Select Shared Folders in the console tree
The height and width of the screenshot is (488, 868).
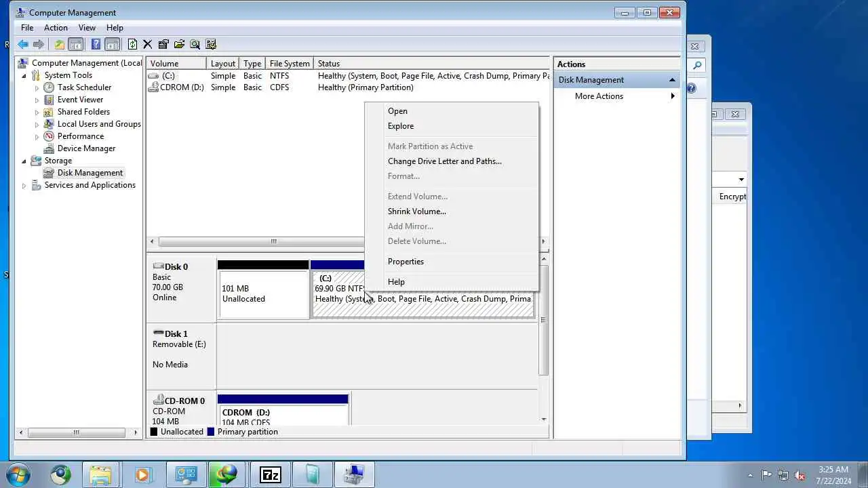[83, 112]
